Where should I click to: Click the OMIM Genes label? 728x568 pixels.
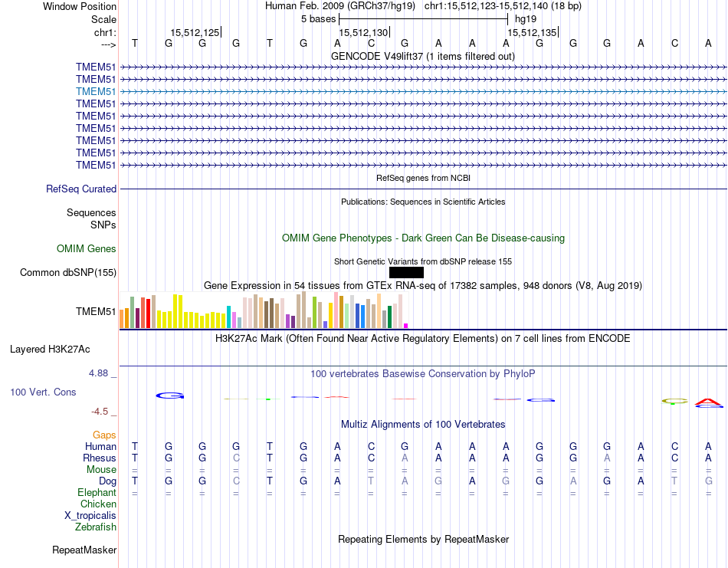click(x=87, y=249)
